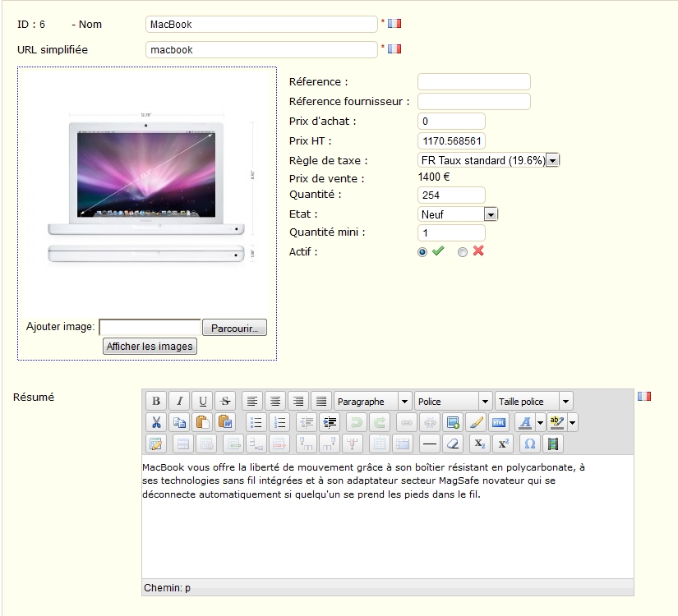The width and height of the screenshot is (678, 616).
Task: Apply background highlight color
Action: [x=557, y=422]
